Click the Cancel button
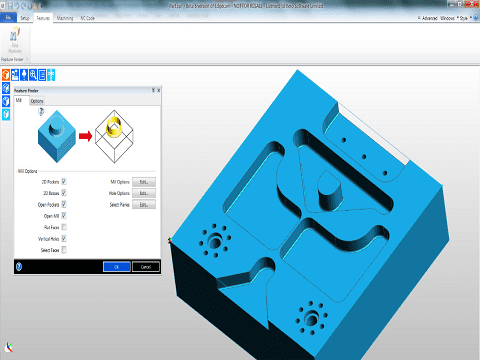480x360 pixels. [146, 267]
